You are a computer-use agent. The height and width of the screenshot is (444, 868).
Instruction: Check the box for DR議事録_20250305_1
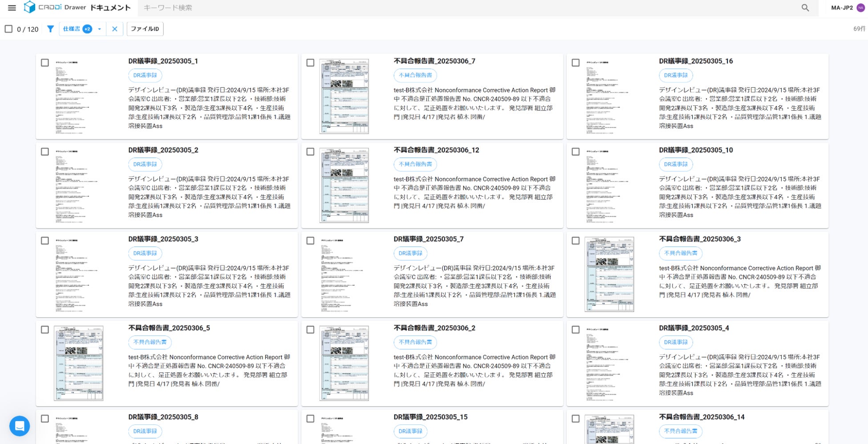pos(45,63)
